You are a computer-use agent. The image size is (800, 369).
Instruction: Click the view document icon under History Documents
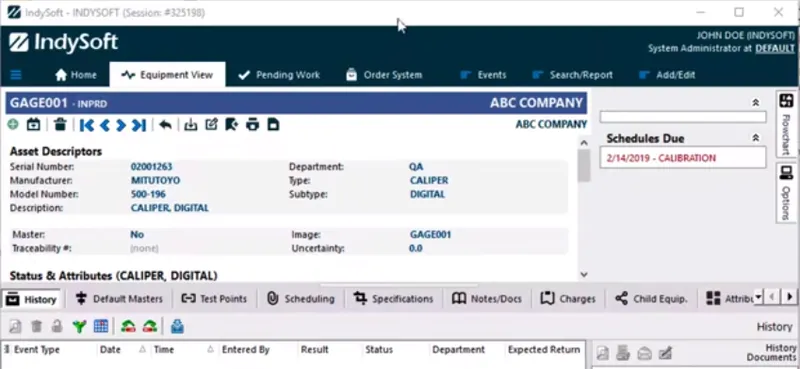[x=603, y=353]
